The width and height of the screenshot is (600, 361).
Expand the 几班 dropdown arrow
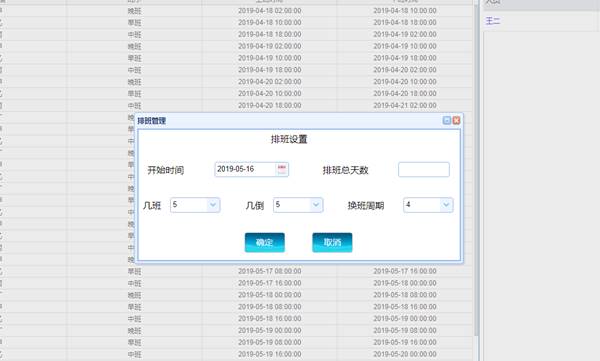(213, 205)
